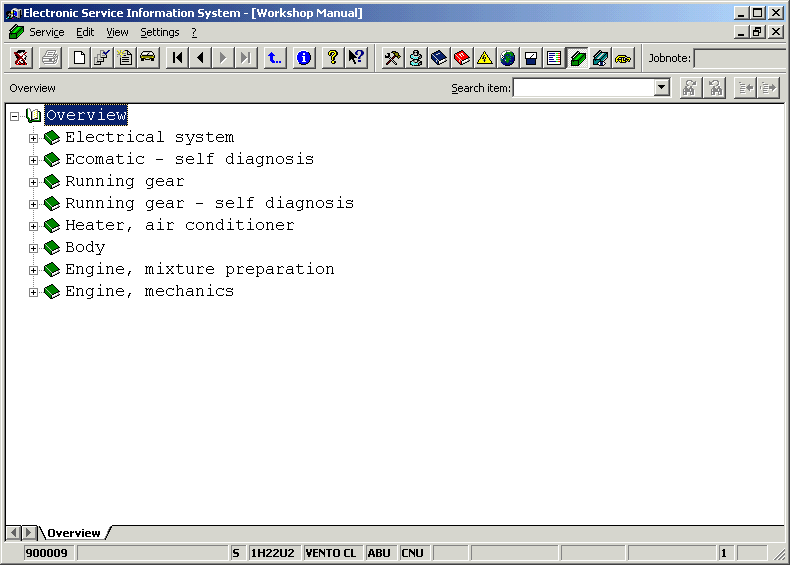Image resolution: width=790 pixels, height=565 pixels.
Task: Click tab scroll right arrow at bottom
Action: click(29, 532)
